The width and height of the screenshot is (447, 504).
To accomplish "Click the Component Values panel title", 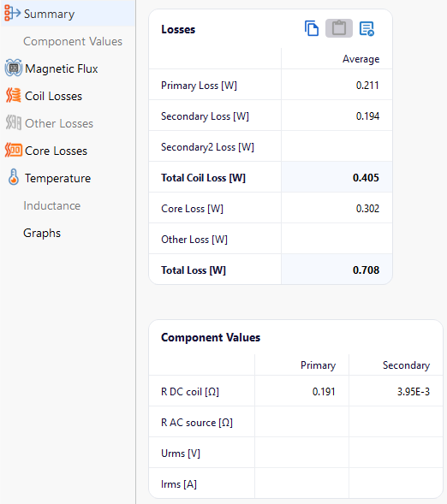I will (x=211, y=337).
